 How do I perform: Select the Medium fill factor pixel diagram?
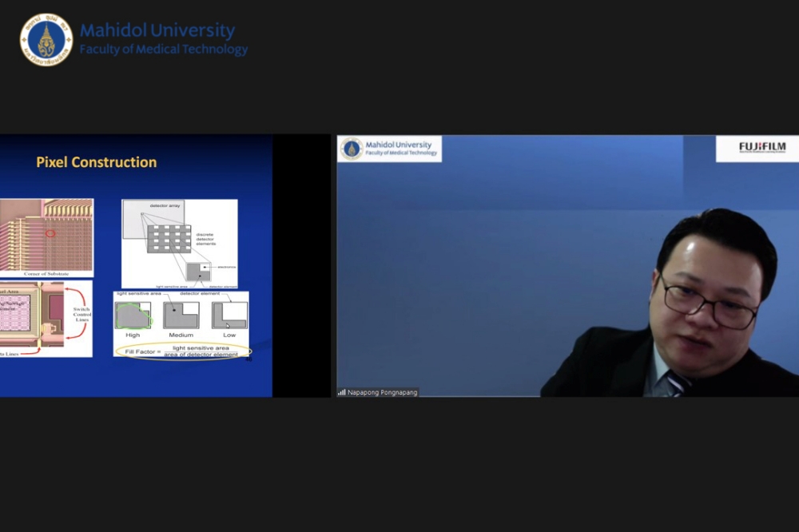(181, 316)
